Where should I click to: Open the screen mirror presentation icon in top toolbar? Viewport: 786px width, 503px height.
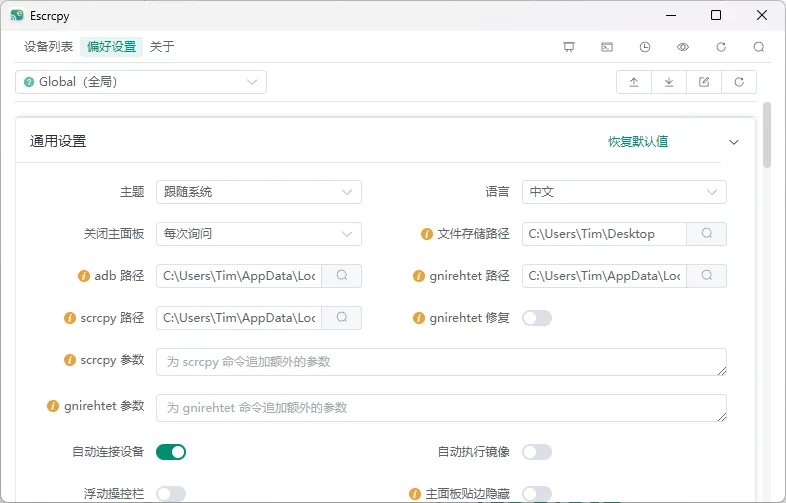(x=568, y=47)
